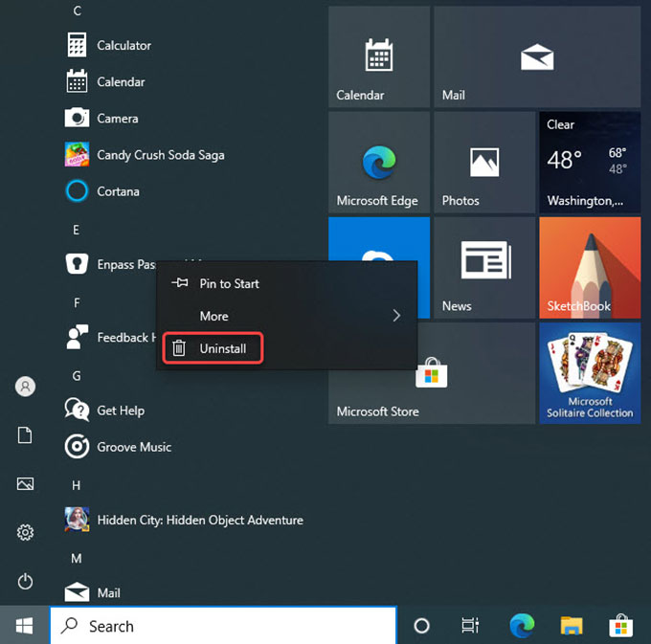Expand the More submenu chevron arrow

pos(396,316)
